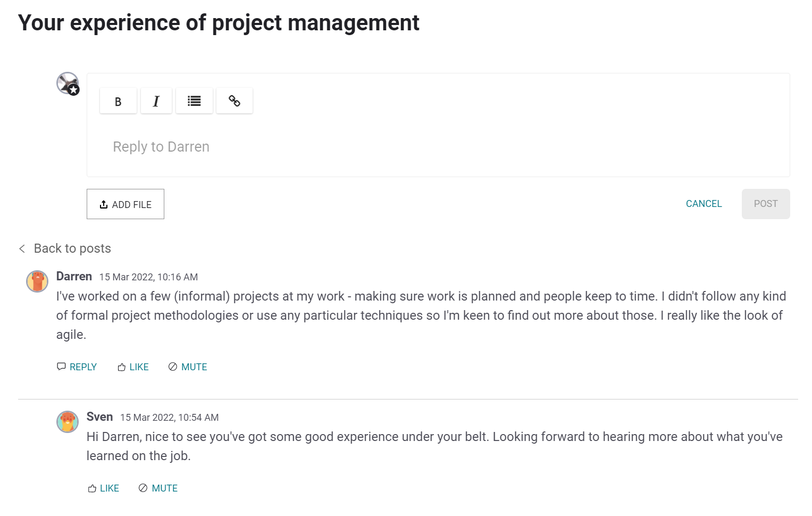The image size is (812, 516).
Task: Type in the Reply to Darren field
Action: tap(436, 147)
